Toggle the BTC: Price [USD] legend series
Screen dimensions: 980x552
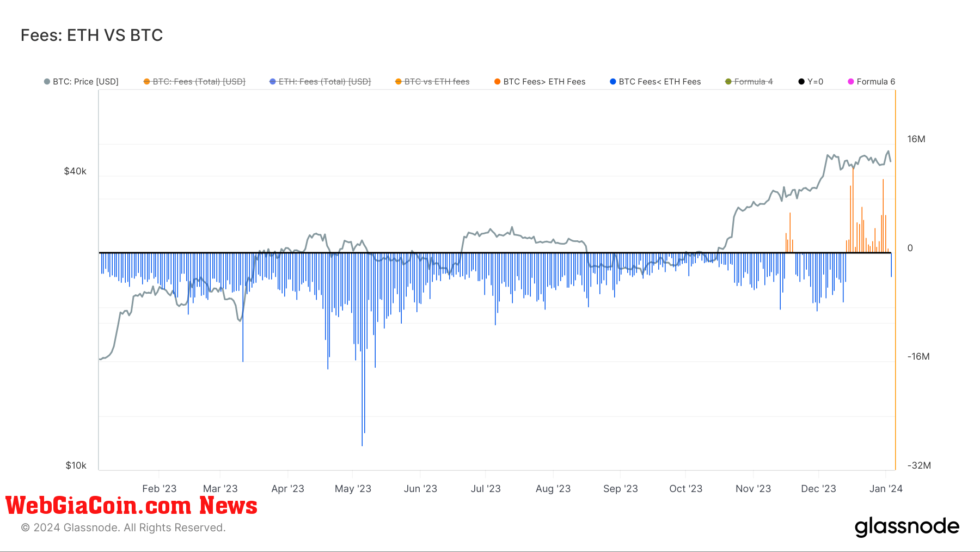81,82
